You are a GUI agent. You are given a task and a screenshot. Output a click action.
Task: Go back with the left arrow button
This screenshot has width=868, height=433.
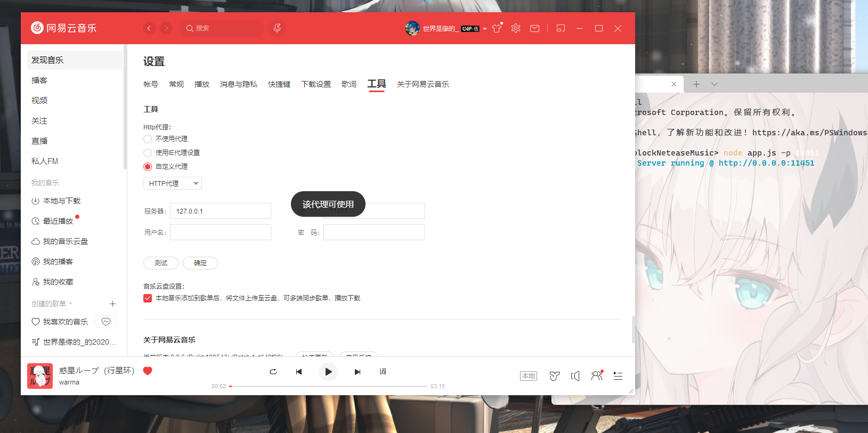click(x=149, y=28)
